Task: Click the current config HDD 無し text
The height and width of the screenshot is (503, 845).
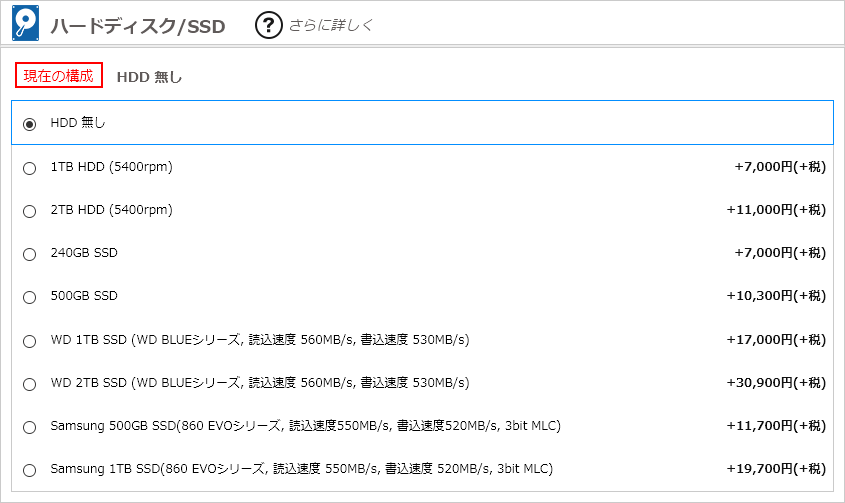Action: (x=149, y=77)
